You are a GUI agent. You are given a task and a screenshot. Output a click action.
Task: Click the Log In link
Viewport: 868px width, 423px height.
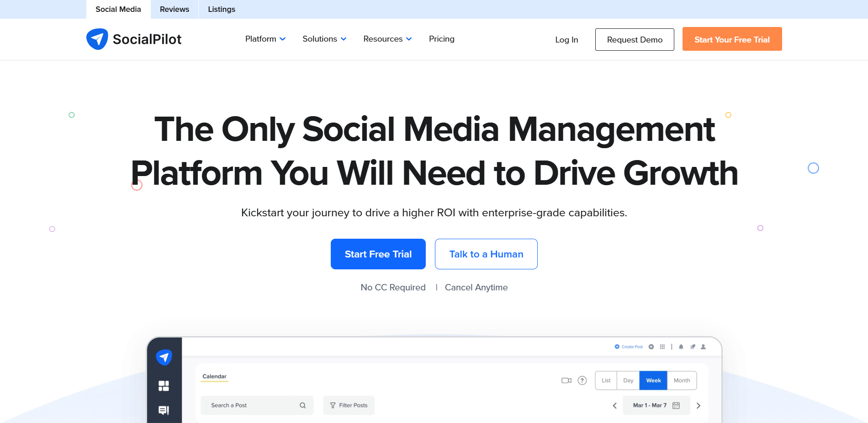pyautogui.click(x=566, y=40)
